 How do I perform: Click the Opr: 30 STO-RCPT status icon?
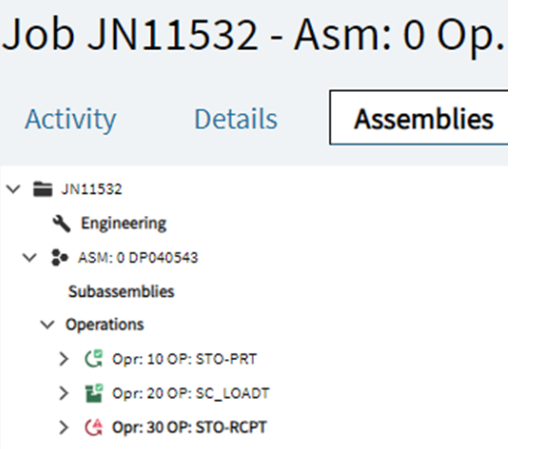pos(93,427)
